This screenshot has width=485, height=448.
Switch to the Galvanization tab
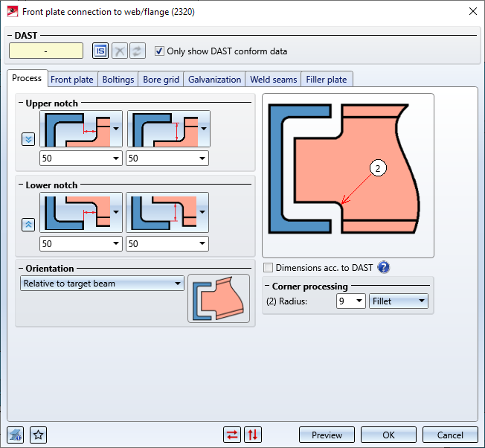click(215, 80)
